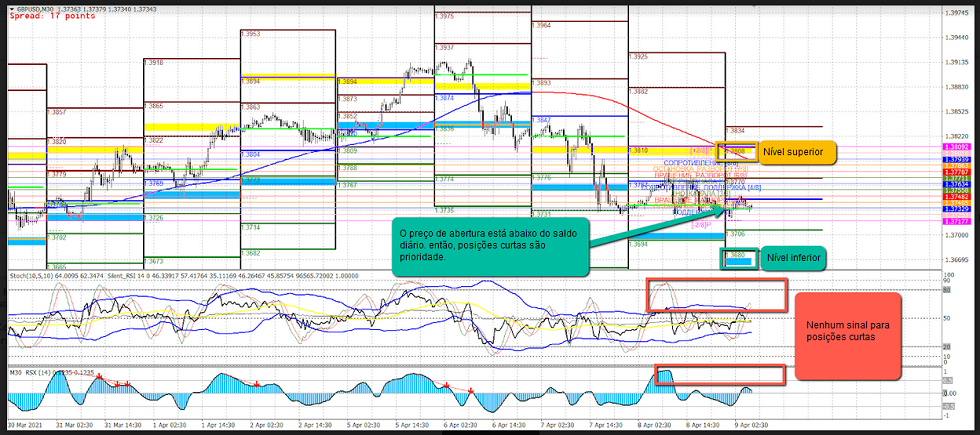Click the red rectangle in the Stochastic panel
This screenshot has width=980, height=435.
coord(715,294)
